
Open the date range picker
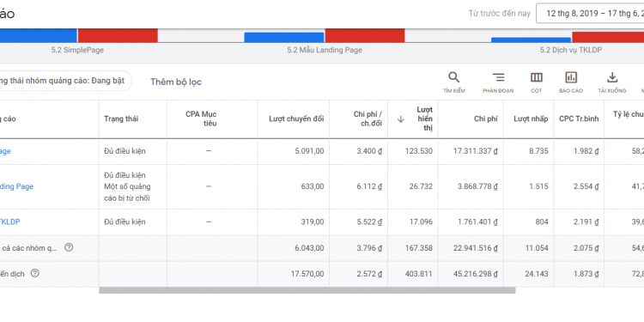590,14
